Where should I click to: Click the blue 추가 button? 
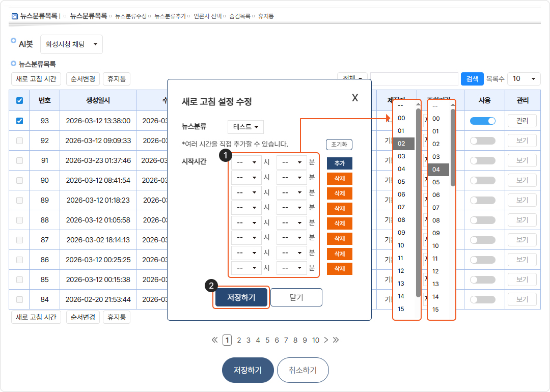339,163
